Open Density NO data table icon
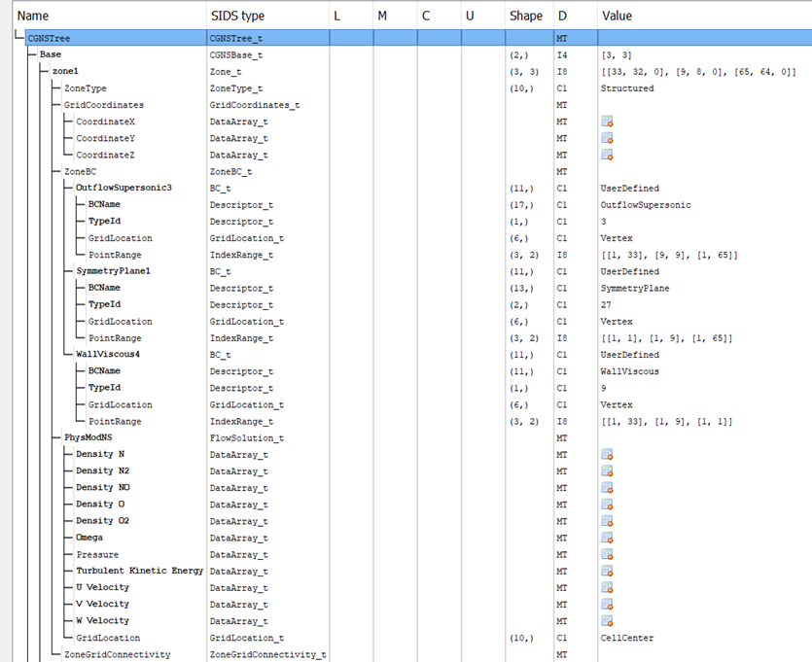This screenshot has width=812, height=662. coord(607,488)
